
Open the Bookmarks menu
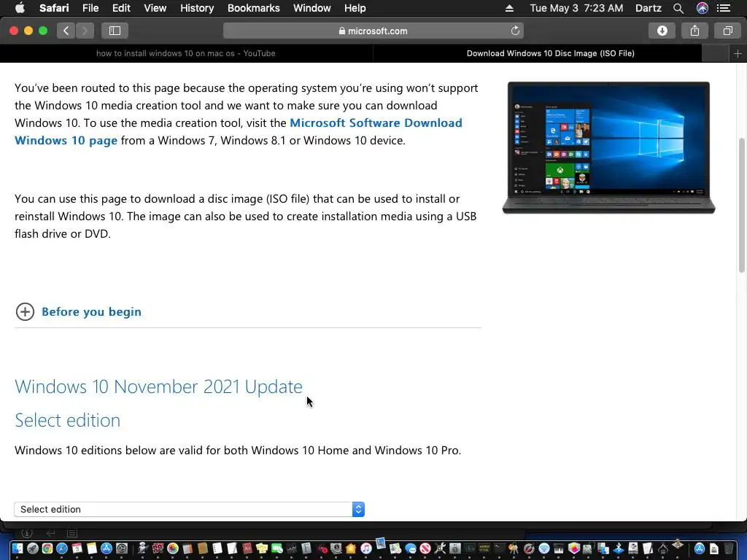point(253,8)
